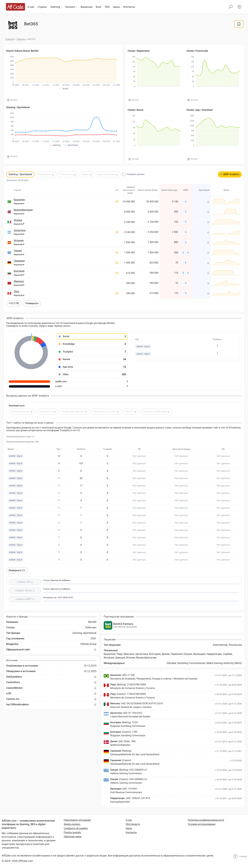The image size is (248, 868).
Task: Click the license icon in Germany row
Action: pos(117,262)
